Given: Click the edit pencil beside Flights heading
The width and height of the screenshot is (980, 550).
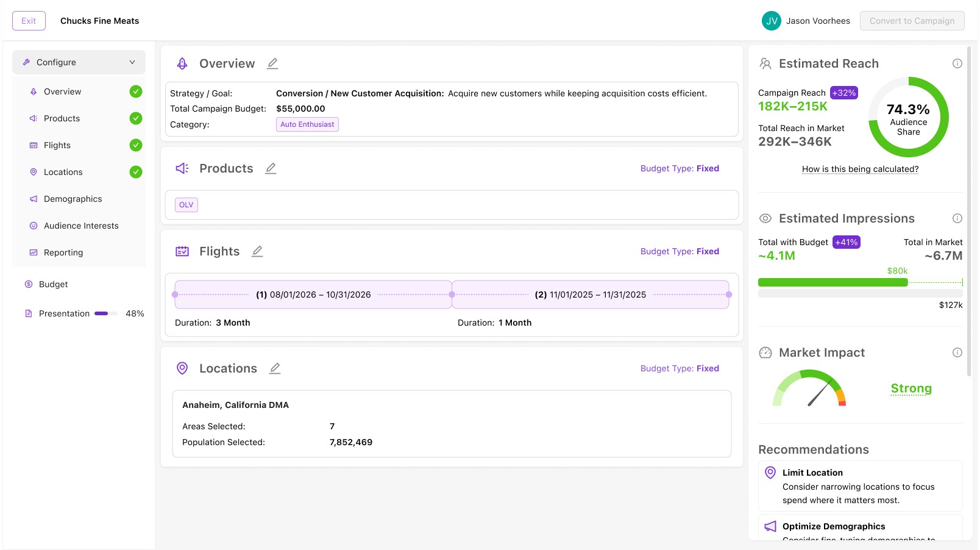Looking at the screenshot, I should [257, 251].
